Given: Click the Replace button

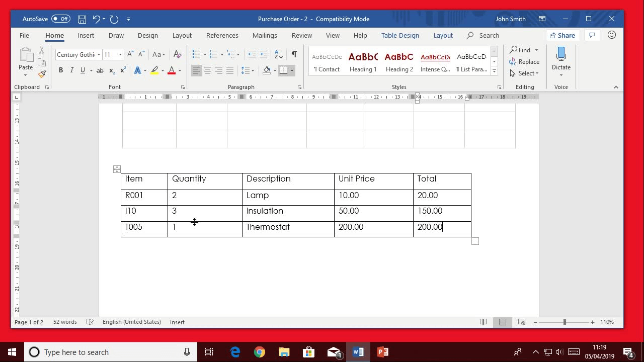Looking at the screenshot, I should pos(524,61).
